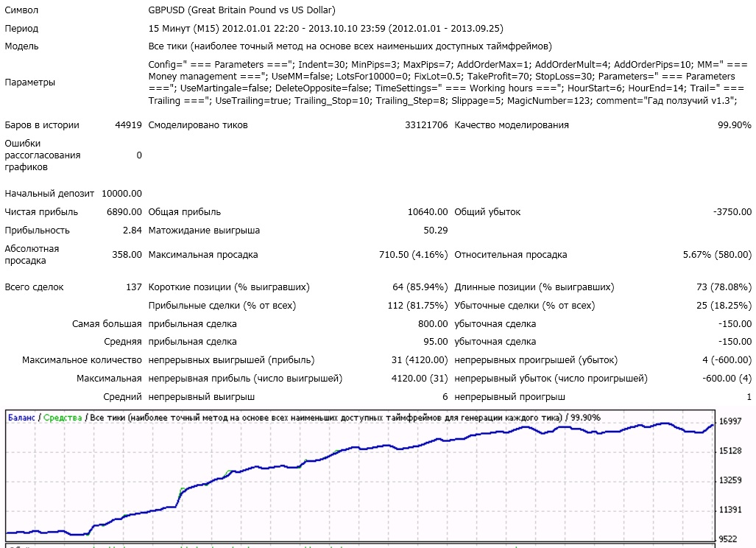Click the maximal consecutive profit value 4120.00 (31)
756x548 pixels.
[420, 378]
